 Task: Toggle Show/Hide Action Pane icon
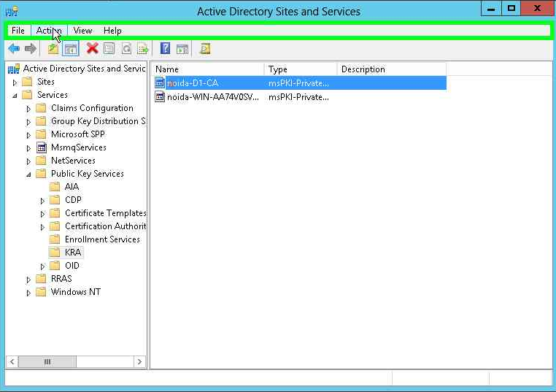tap(182, 49)
